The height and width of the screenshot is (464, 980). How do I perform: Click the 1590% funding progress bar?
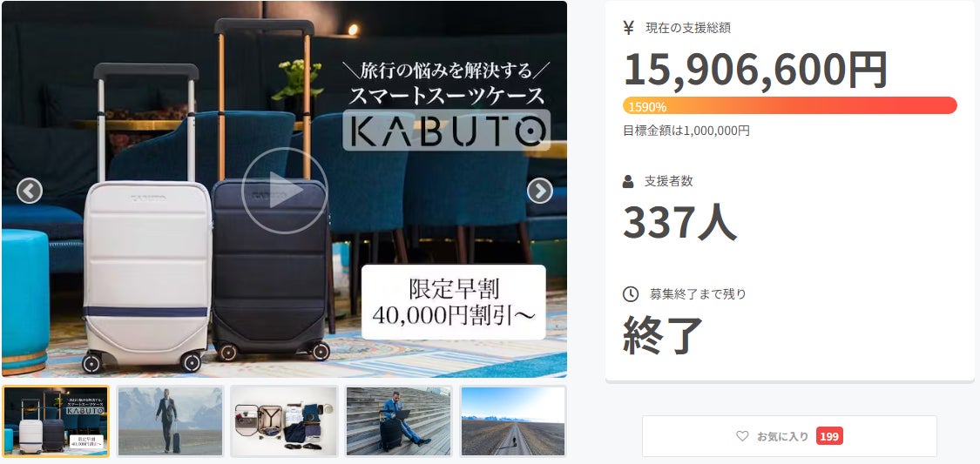pos(789,105)
